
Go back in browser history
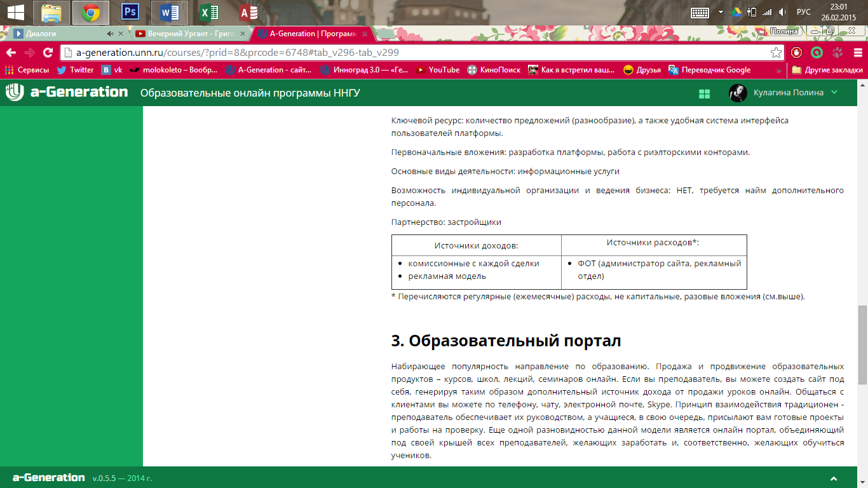tap(11, 53)
